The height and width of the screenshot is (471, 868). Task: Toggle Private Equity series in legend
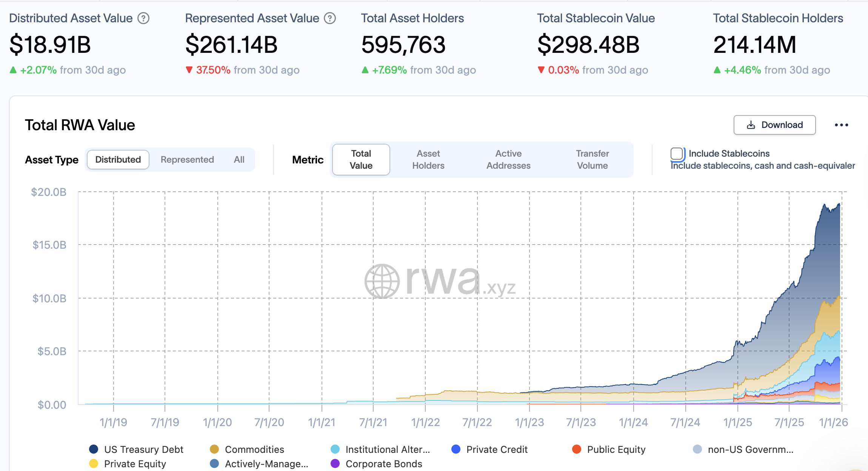click(135, 463)
